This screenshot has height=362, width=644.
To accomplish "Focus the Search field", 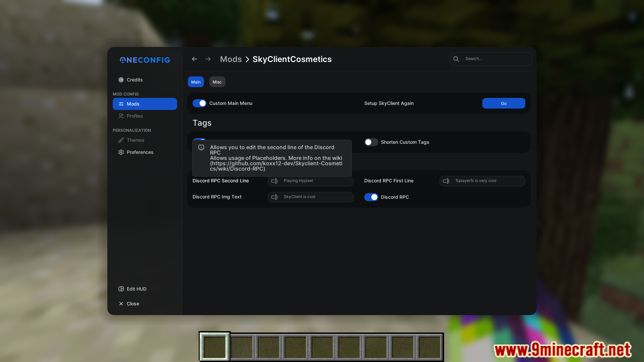I will coord(491,59).
